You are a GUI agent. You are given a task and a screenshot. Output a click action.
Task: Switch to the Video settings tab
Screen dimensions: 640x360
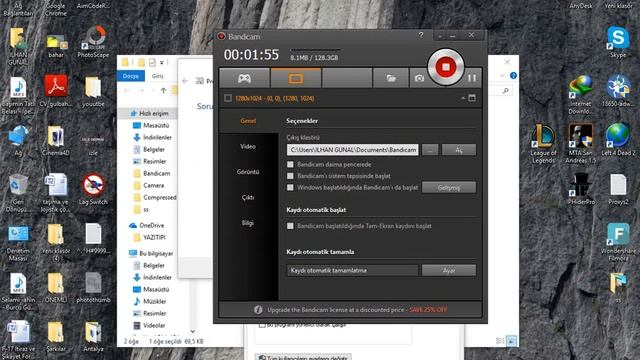coord(248,146)
